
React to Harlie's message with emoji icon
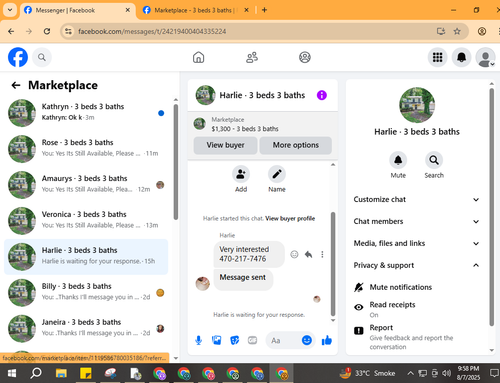click(294, 254)
